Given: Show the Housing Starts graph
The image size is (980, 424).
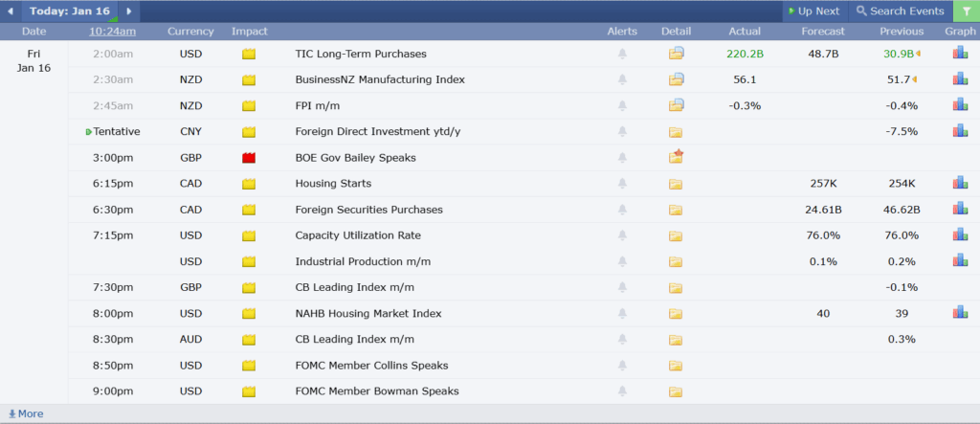Looking at the screenshot, I should tap(960, 183).
